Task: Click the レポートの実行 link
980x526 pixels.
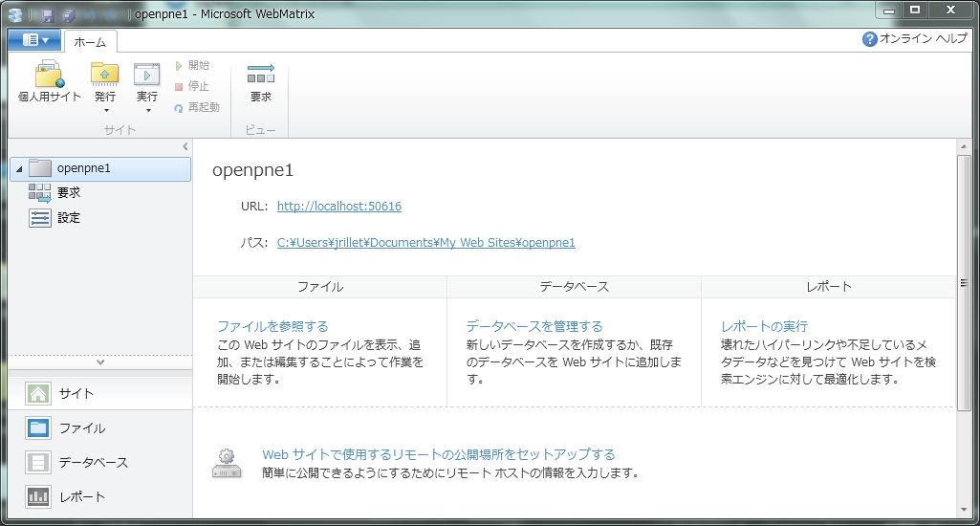Action: tap(764, 326)
